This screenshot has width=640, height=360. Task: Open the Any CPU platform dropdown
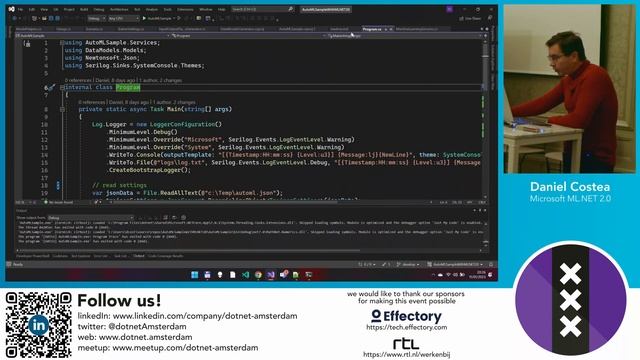(124, 18)
